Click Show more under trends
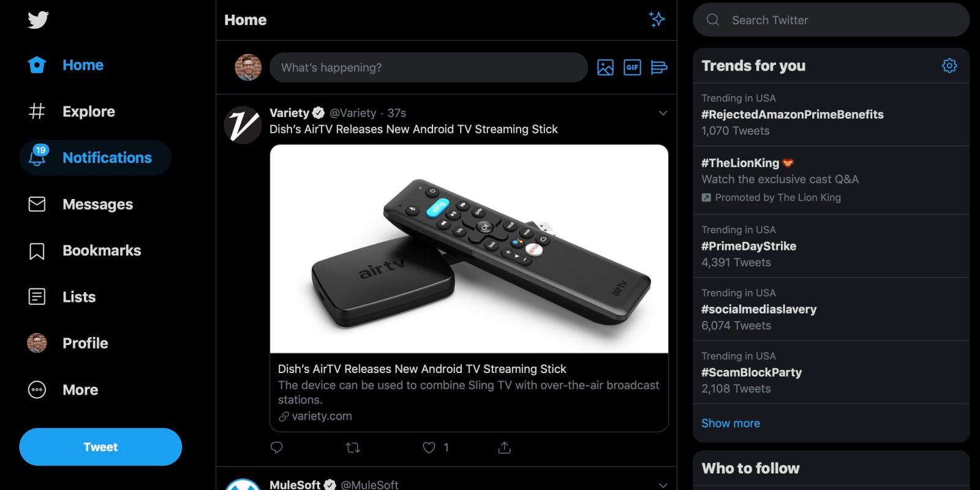980x490 pixels. coord(731,423)
